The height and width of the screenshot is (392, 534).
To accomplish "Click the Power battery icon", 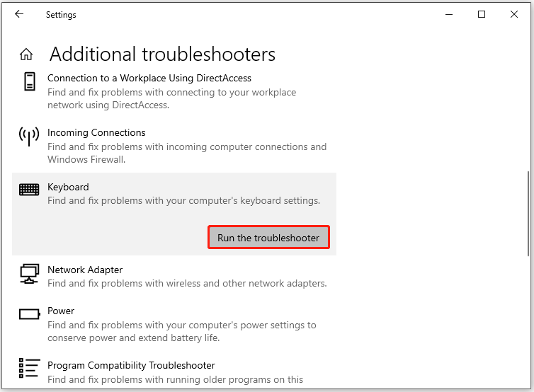I will point(29,313).
